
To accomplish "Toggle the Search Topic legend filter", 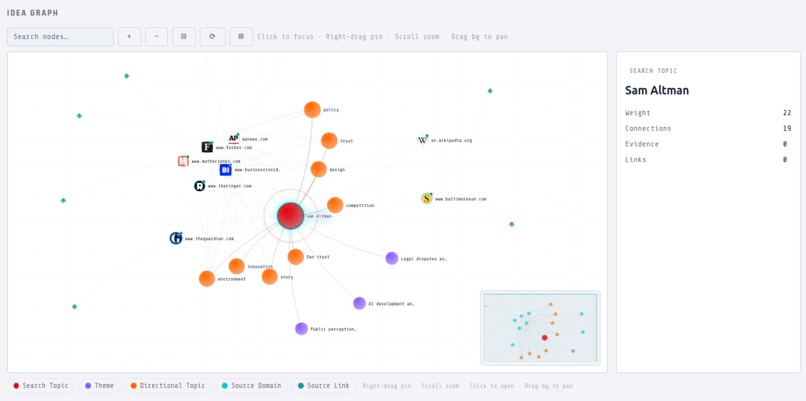I will click(x=41, y=386).
